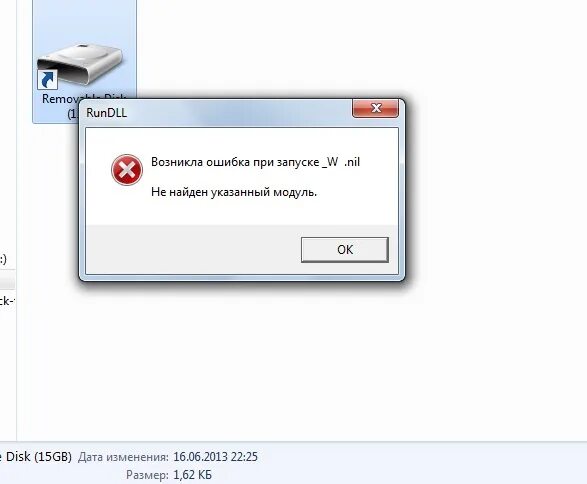Close the RunDLL error dialog with X
This screenshot has width=587, height=484.
click(x=375, y=108)
